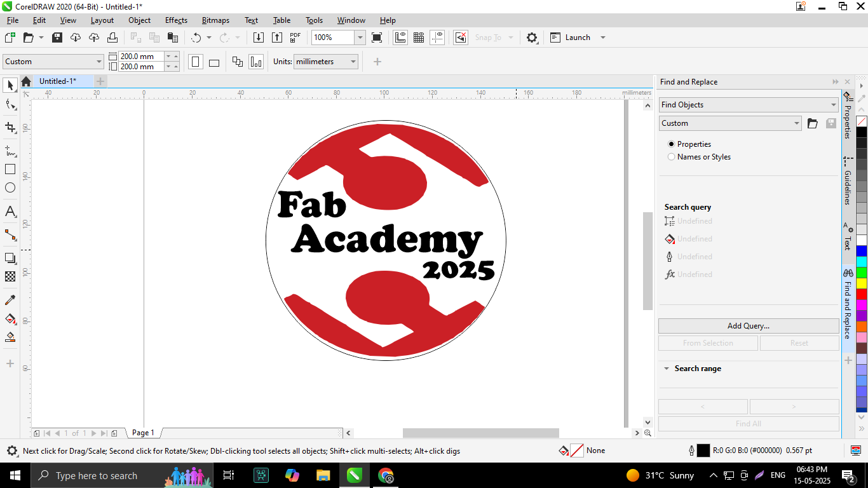Create a new document from toolbar
The height and width of the screenshot is (488, 868).
[10, 37]
